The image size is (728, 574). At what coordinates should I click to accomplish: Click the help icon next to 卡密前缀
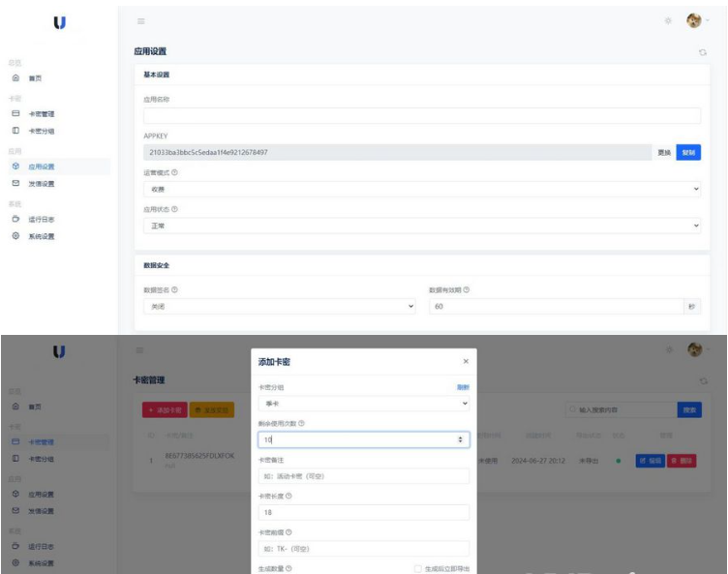(x=289, y=531)
